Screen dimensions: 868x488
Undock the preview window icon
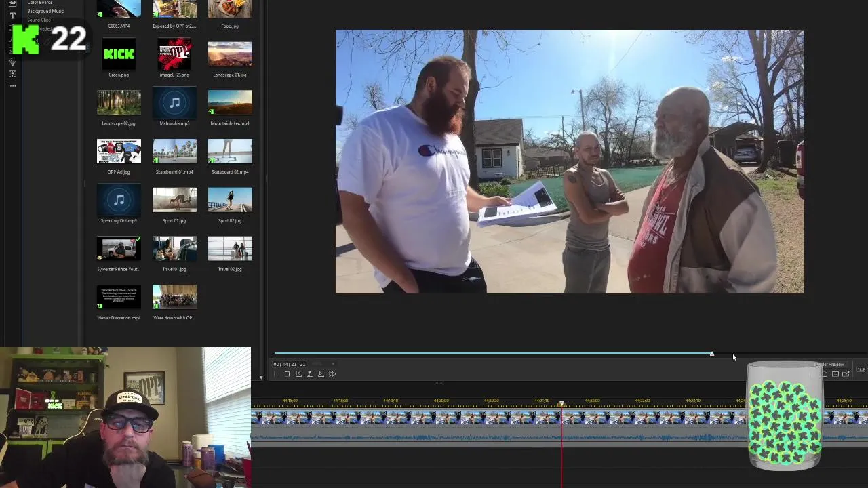coord(846,374)
